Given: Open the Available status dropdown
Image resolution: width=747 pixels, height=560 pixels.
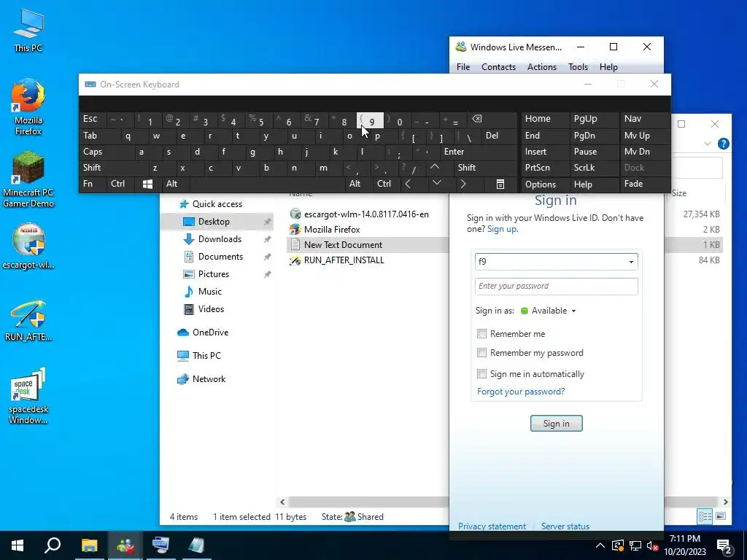Looking at the screenshot, I should point(549,311).
